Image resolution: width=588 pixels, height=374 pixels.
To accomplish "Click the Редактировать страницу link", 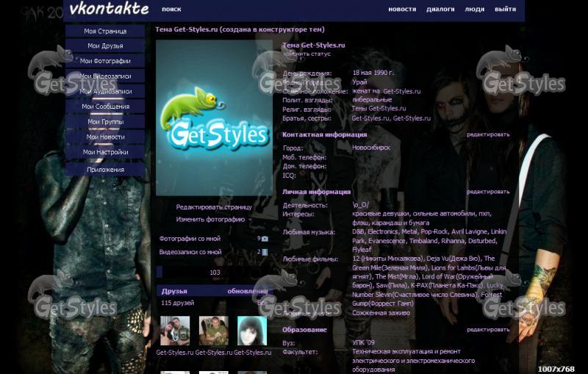I will pos(213,207).
